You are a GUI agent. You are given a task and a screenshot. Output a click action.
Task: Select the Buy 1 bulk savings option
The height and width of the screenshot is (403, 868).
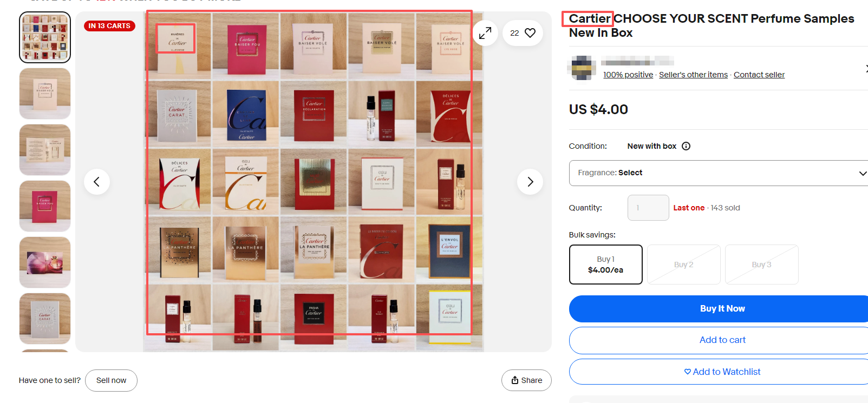click(x=605, y=265)
